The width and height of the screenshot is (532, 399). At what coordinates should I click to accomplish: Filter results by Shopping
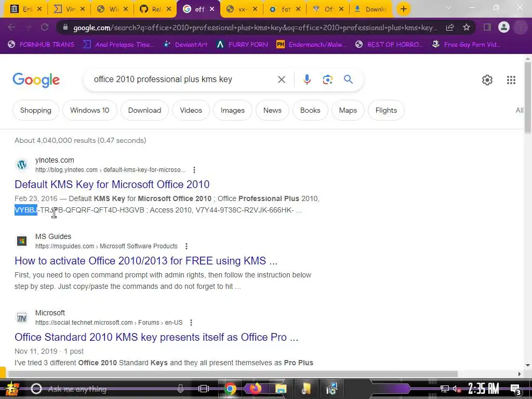(x=36, y=110)
